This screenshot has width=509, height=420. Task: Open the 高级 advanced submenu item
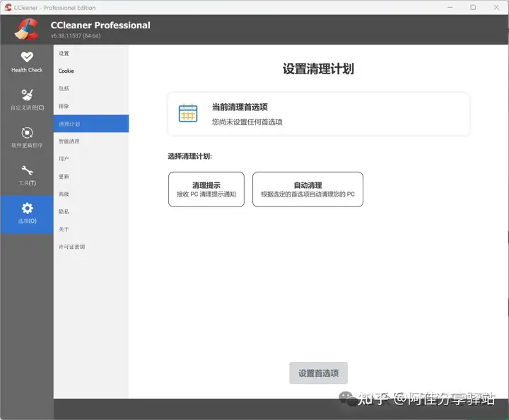click(91, 194)
